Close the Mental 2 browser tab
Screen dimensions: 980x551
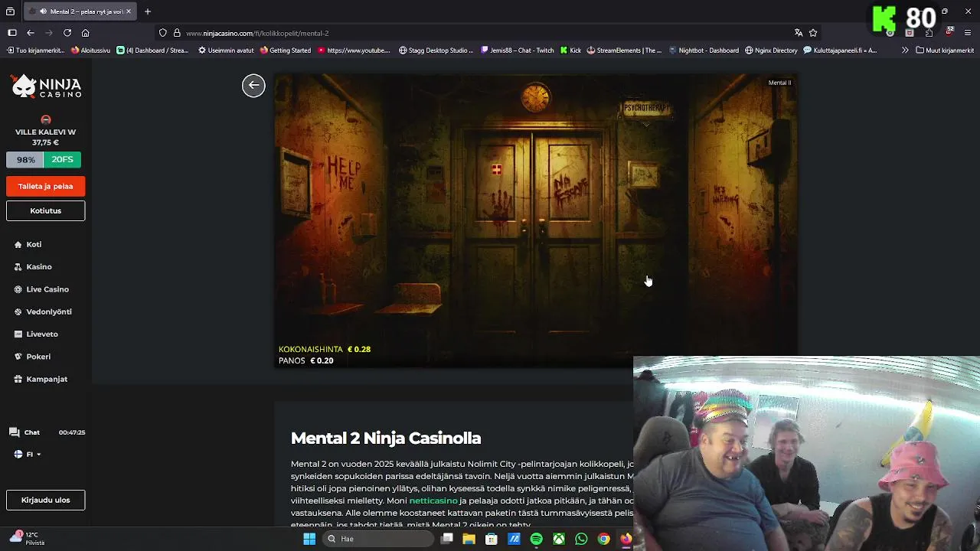point(129,11)
